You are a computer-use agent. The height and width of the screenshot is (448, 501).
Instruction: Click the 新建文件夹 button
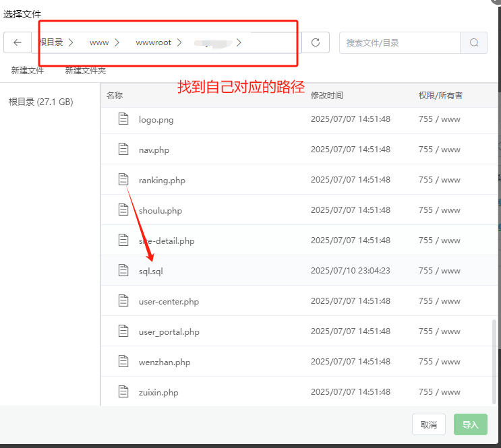coord(86,71)
